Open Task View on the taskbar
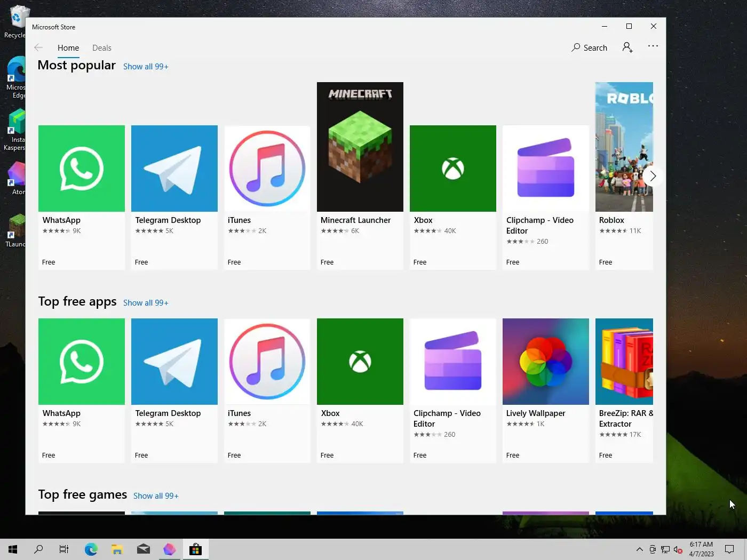747x560 pixels. [x=64, y=549]
